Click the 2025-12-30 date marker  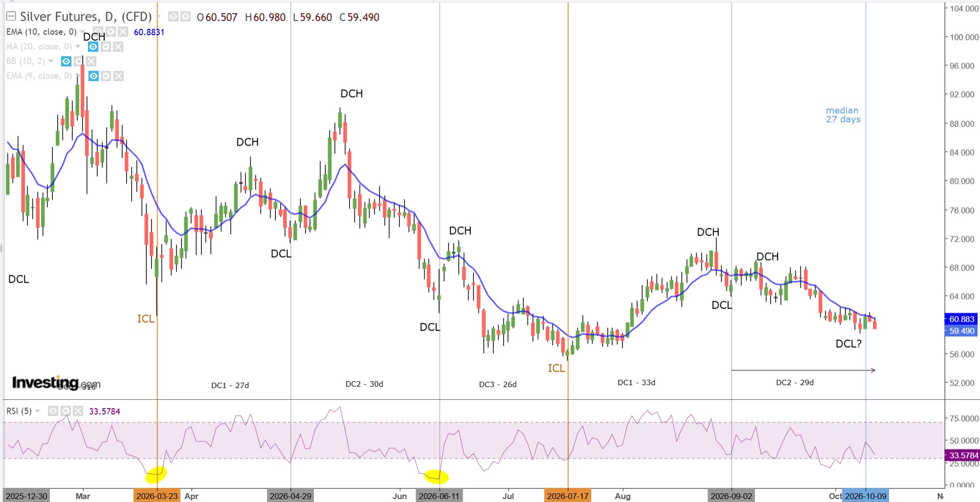point(26,496)
